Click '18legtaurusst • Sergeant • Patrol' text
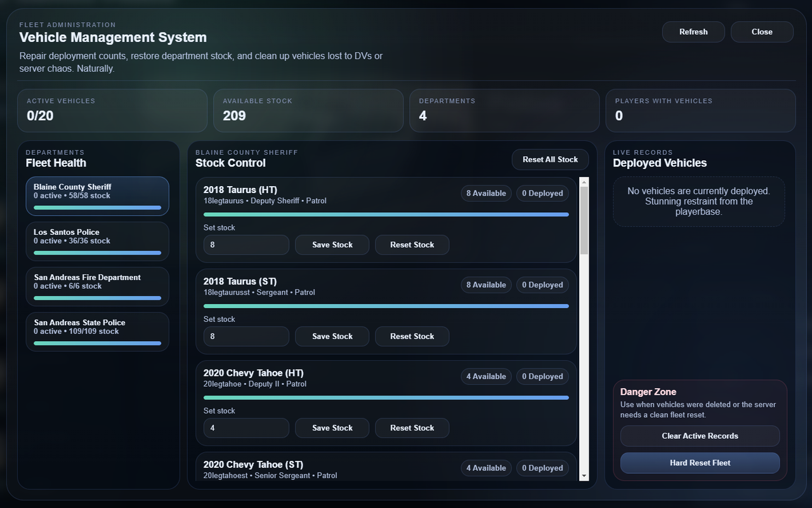812x508 pixels. click(x=259, y=292)
